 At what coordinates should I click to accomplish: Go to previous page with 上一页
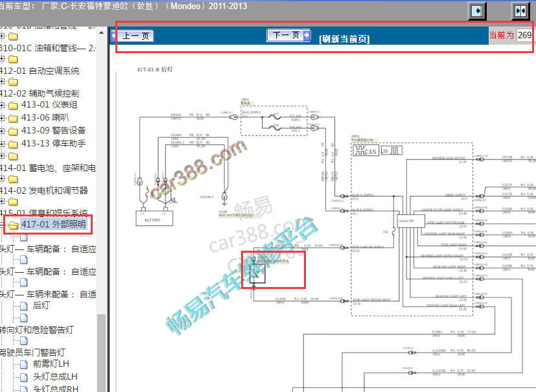[x=132, y=36]
